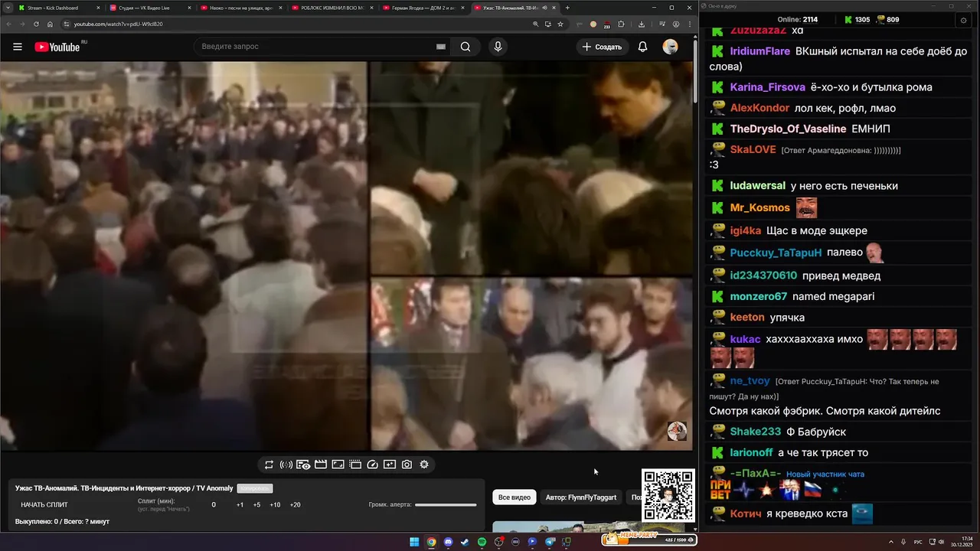Click the browser back arrow
The width and height of the screenshot is (980, 551).
[8, 24]
